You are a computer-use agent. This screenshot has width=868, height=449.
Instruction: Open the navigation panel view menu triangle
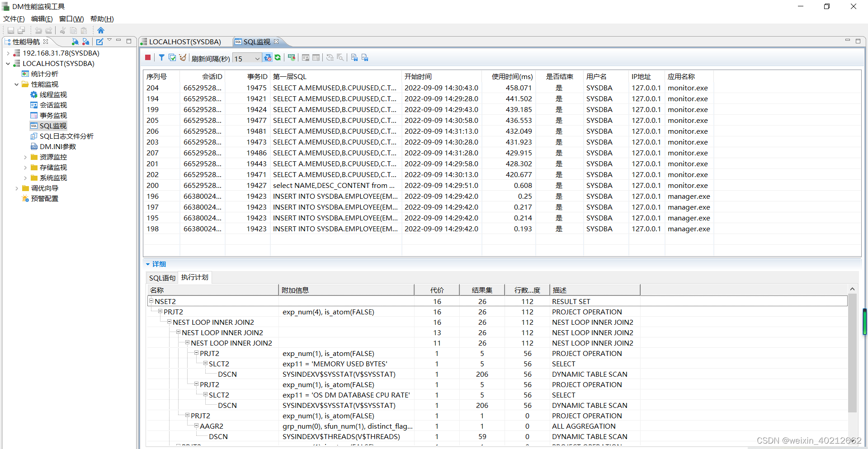tap(109, 41)
